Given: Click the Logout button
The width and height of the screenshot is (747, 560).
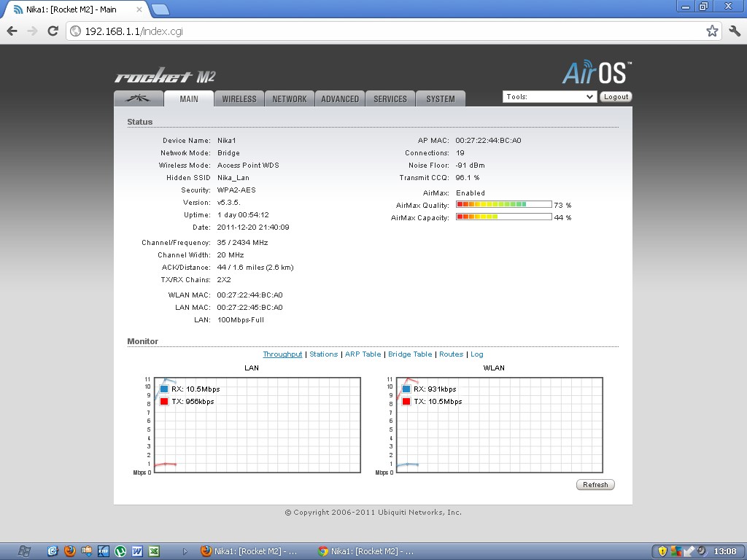Looking at the screenshot, I should click(x=616, y=97).
